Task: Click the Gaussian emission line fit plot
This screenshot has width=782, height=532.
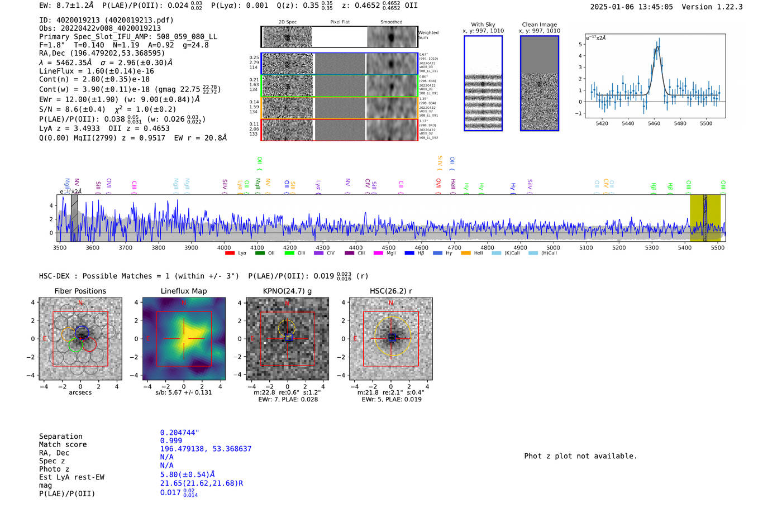Action: click(x=655, y=76)
